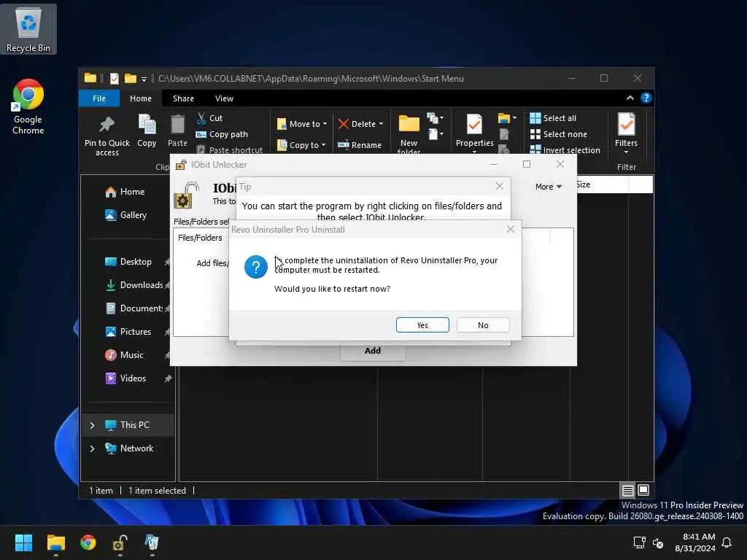Click quick access Properties checkmark icon
This screenshot has width=747, height=560.
coord(115,79)
